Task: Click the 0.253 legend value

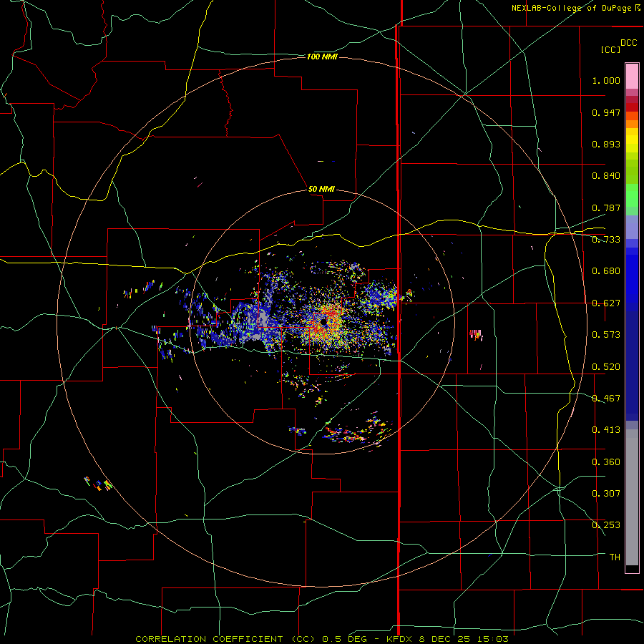Action: (x=606, y=525)
